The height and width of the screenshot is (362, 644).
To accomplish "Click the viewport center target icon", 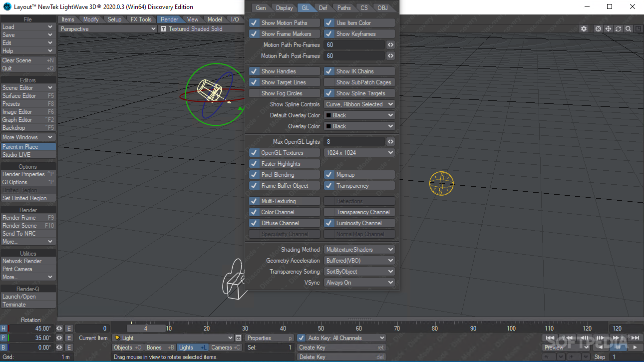I will (598, 29).
